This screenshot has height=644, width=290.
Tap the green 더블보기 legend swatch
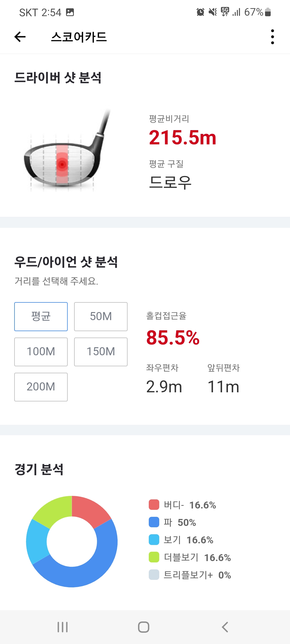coord(154,557)
